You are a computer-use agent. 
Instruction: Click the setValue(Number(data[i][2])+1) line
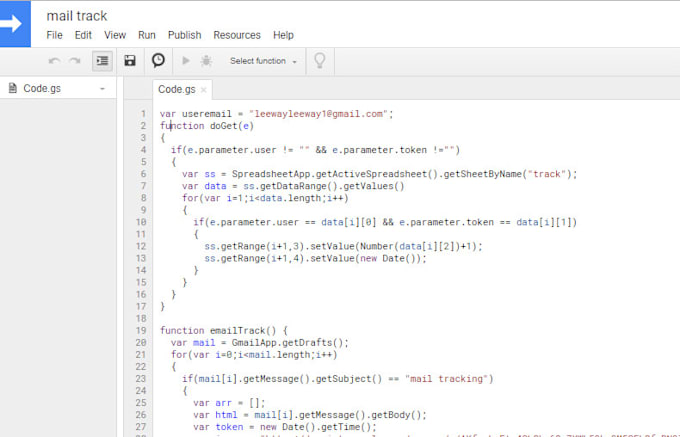[343, 247]
